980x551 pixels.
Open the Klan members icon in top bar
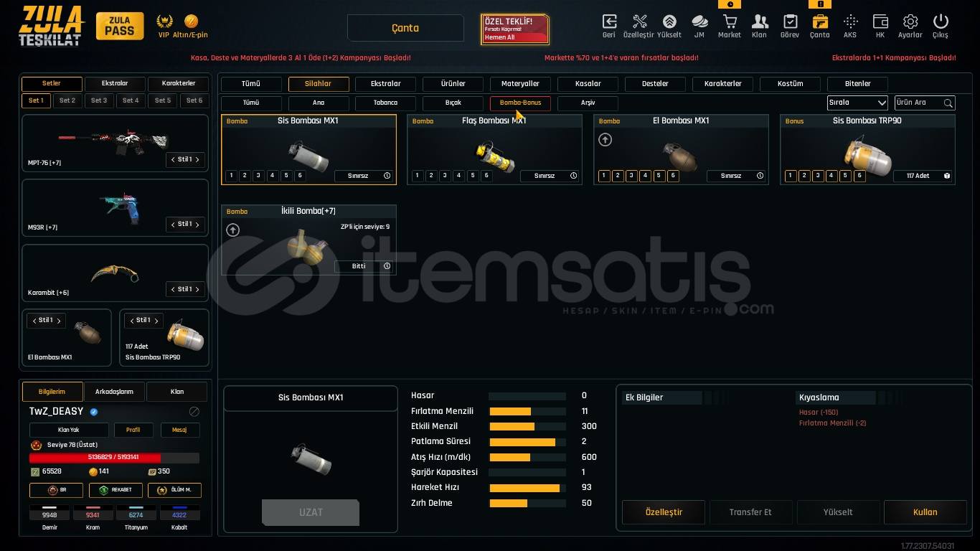(x=759, y=22)
